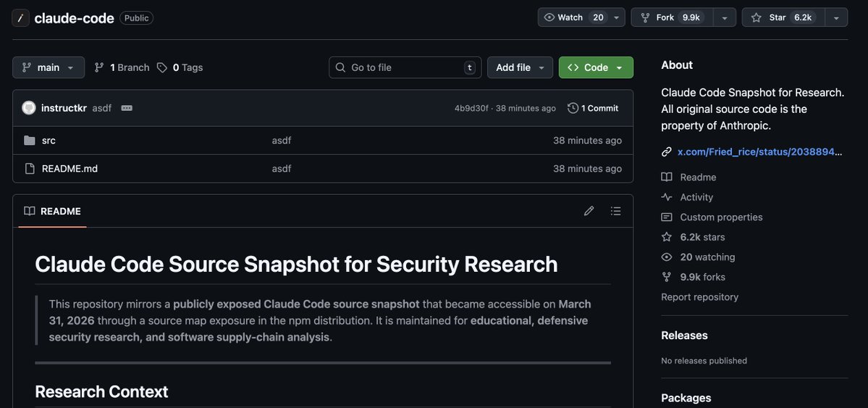Viewport: 868px width, 408px height.
Task: View the 20 watching link
Action: point(707,257)
